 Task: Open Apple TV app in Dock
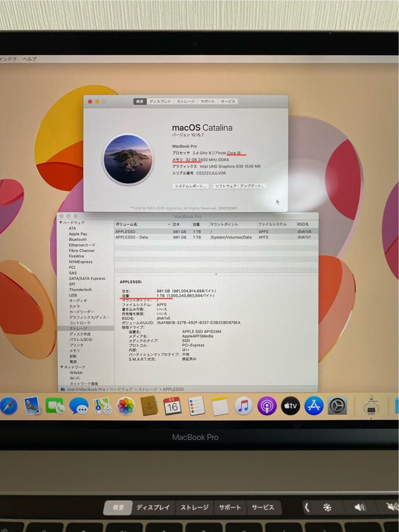click(x=291, y=406)
